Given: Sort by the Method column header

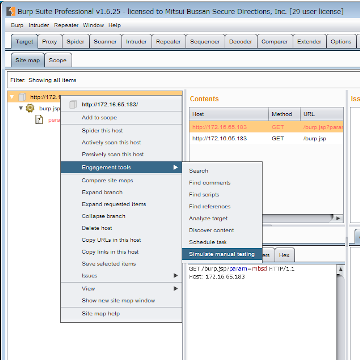Looking at the screenshot, I should coord(284,114).
